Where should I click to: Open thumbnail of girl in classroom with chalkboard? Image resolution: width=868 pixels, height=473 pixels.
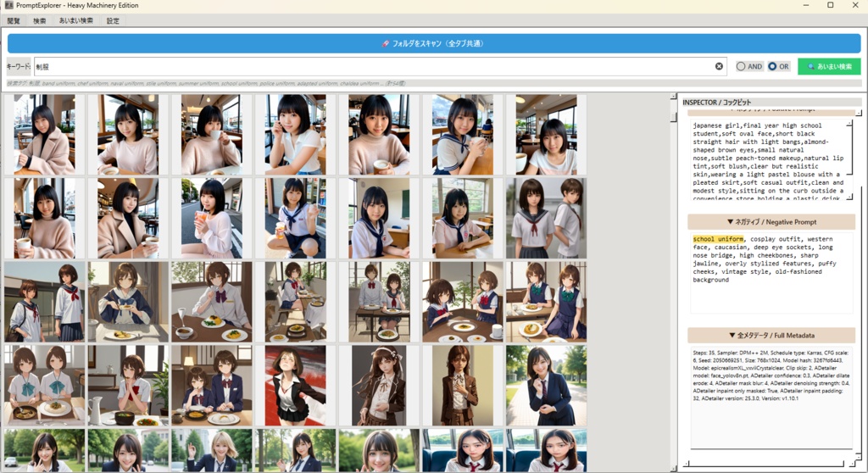tap(379, 218)
